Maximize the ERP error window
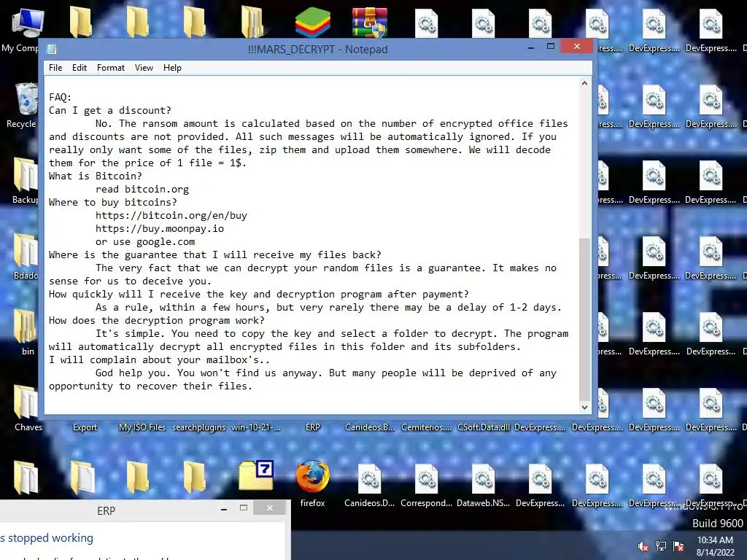 [x=244, y=508]
